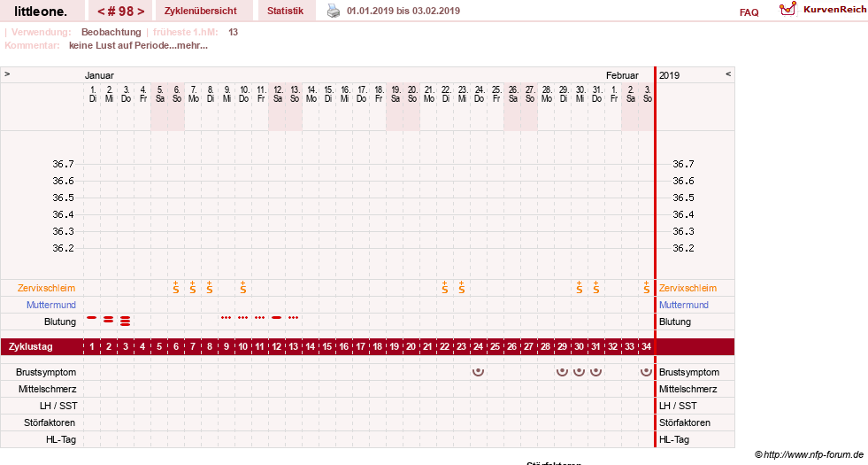Screen dimensions: 868x465
Task: Click the left Blutung row label
Action: click(60, 322)
